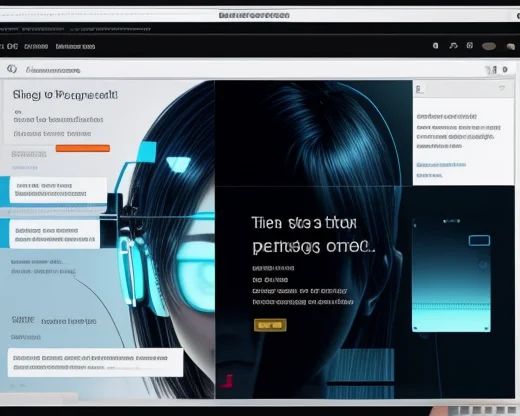Expand the second white card with blue tab
Viewport: 520px width, 416px height.
tap(54, 235)
